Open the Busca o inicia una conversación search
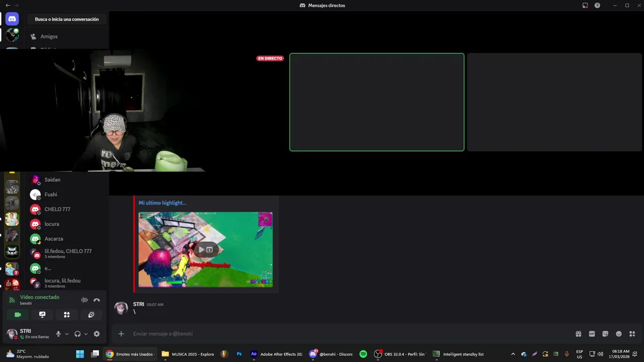This screenshot has width=644, height=362. pos(67,19)
